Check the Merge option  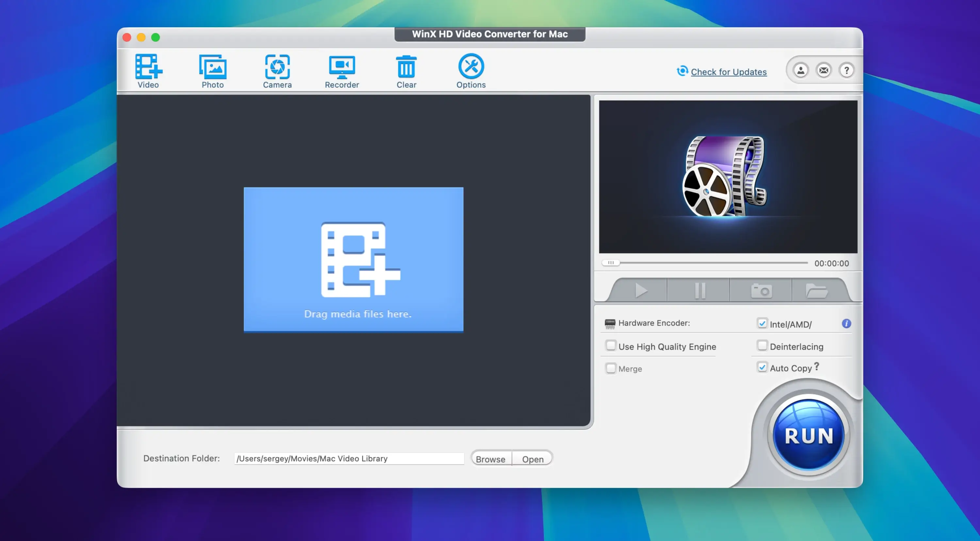[611, 368]
